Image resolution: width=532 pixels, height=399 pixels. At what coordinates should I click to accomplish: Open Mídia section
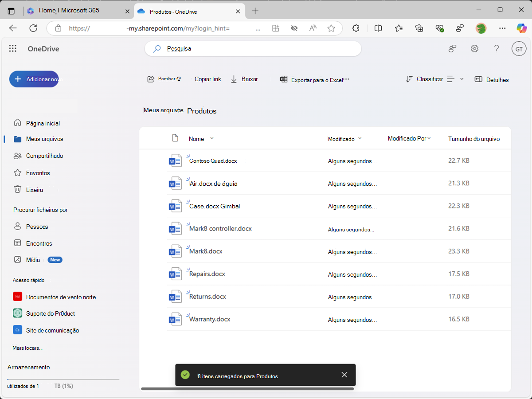pyautogui.click(x=33, y=260)
